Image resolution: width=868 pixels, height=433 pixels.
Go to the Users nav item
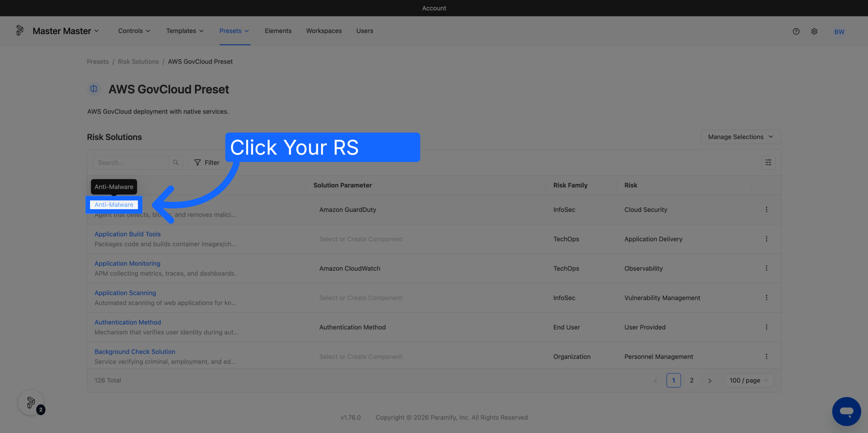(x=365, y=31)
